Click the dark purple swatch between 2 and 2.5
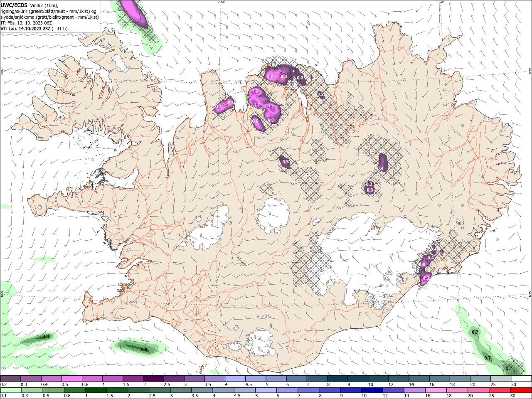 click(153, 379)
